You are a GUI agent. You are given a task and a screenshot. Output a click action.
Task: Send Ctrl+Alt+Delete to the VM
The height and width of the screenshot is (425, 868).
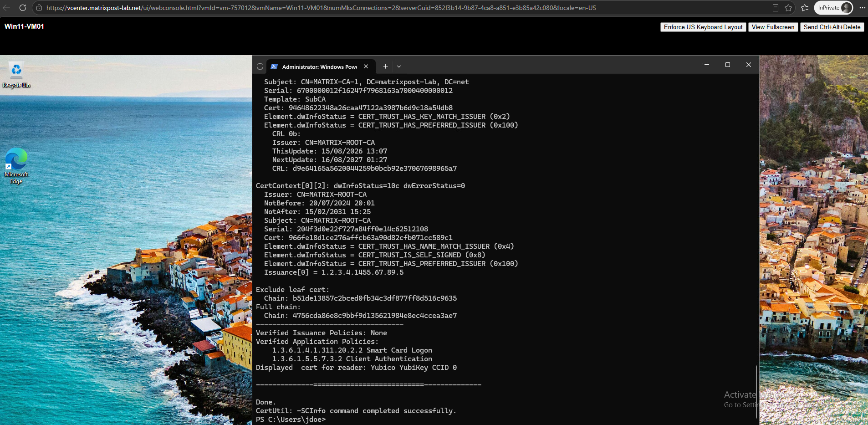click(x=832, y=27)
